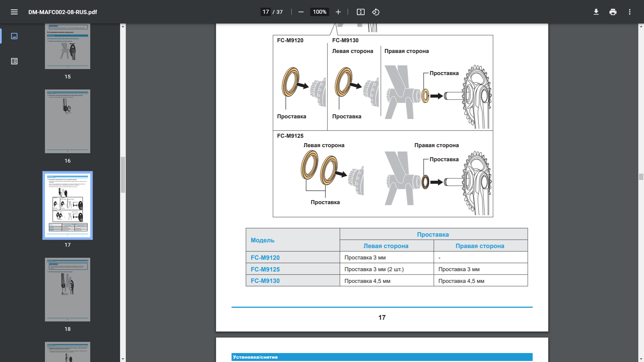
Task: Click the total page count '37'
Action: coord(279,12)
